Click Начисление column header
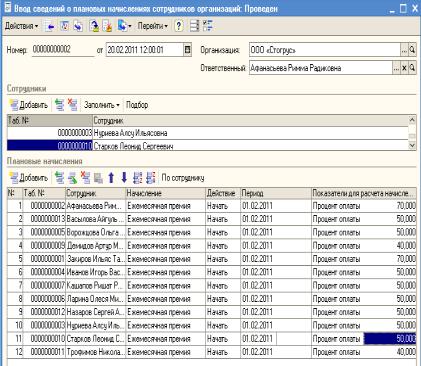Viewport: 421px width, 366px height. [x=166, y=193]
